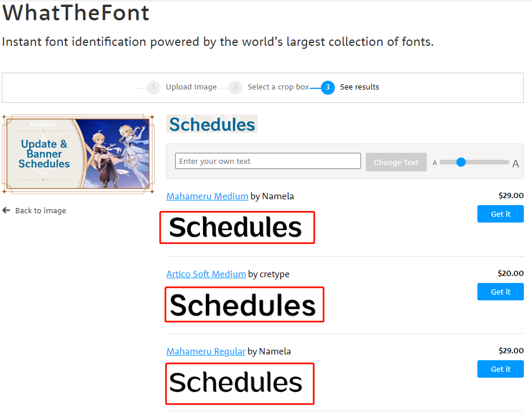The height and width of the screenshot is (416, 532).
Task: Click small A font size icon
Action: point(434,163)
